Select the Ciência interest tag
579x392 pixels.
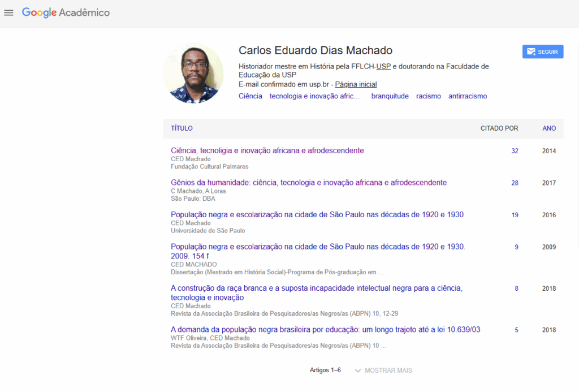(250, 96)
